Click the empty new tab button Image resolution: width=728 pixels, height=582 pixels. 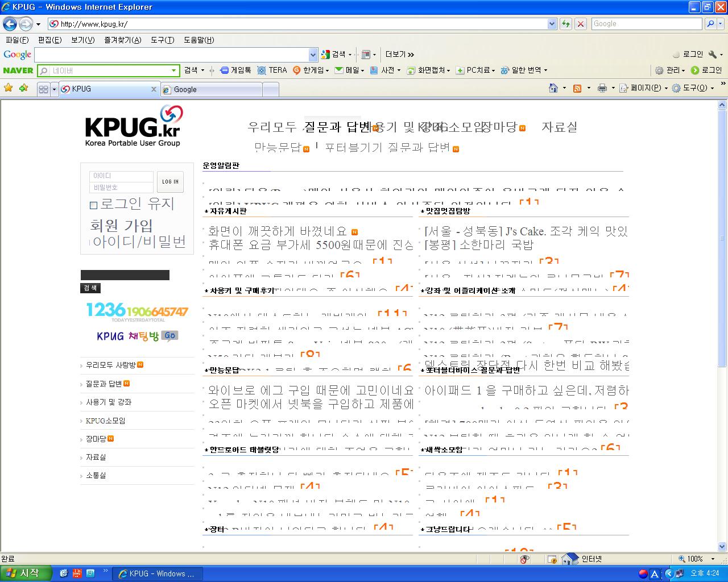[271, 89]
